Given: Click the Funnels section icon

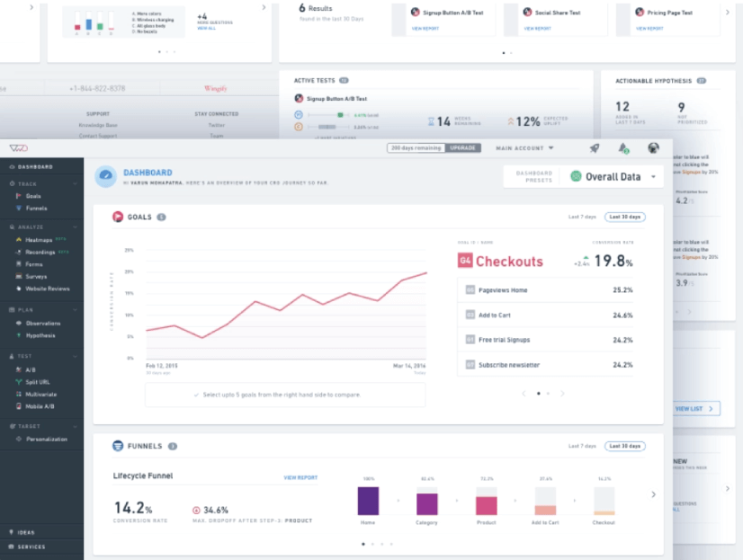Looking at the screenshot, I should point(118,446).
